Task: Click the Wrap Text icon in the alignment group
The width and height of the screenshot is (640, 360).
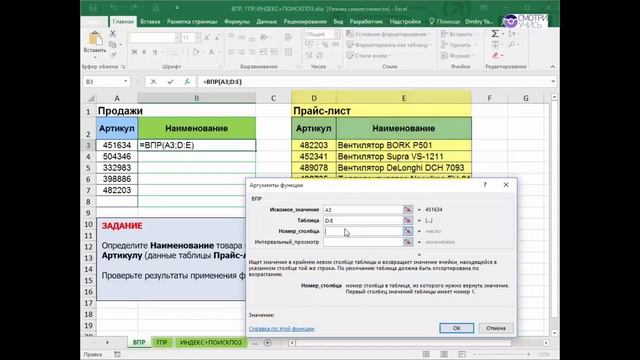Action: [288, 38]
